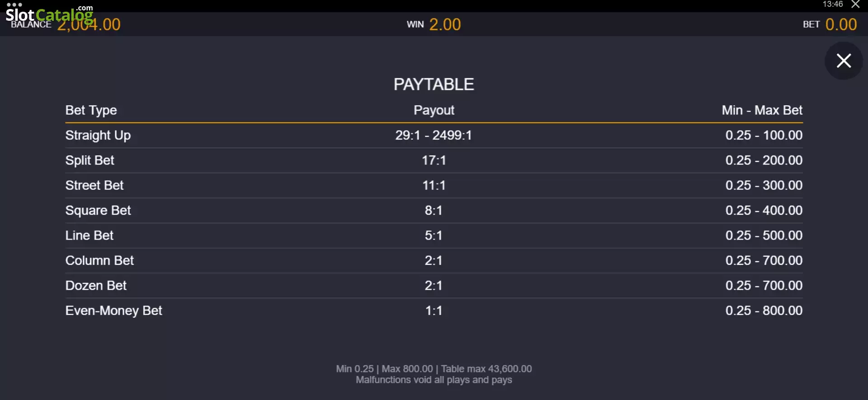This screenshot has width=868, height=400.
Task: Click the PAYTABLE heading
Action: 434,85
